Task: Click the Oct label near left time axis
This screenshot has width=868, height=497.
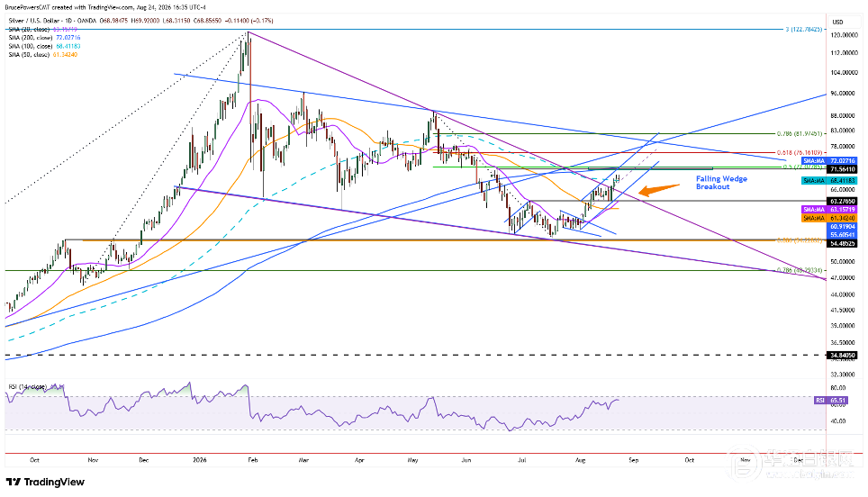Action: point(34,460)
